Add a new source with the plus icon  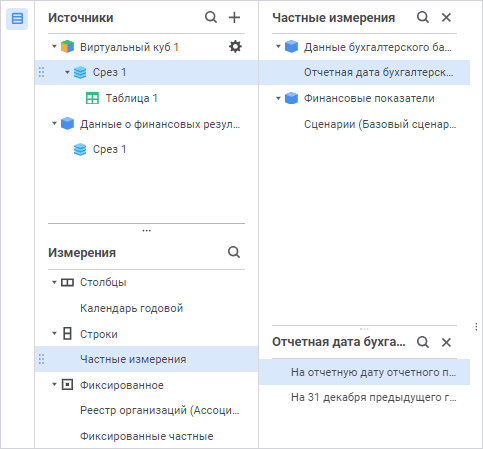[234, 17]
